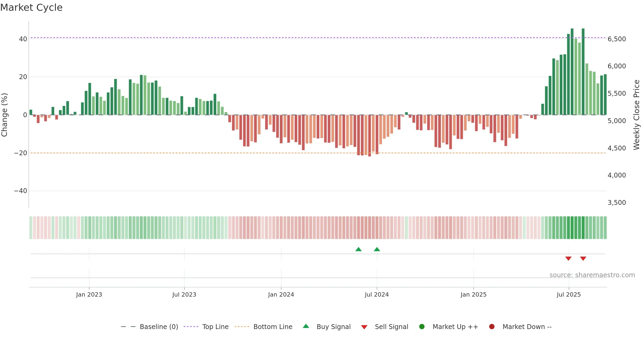Image resolution: width=644 pixels, height=362 pixels.
Task: Click the last dark green bar at chart's right edge
Action: pos(605,95)
